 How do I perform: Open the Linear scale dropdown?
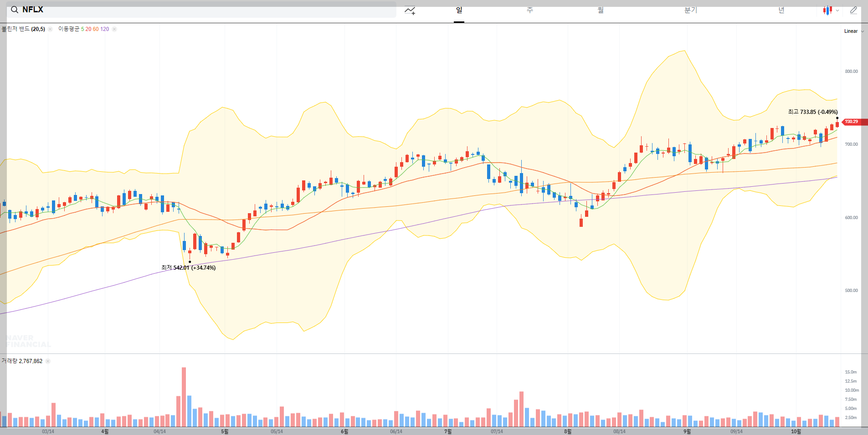pyautogui.click(x=854, y=31)
